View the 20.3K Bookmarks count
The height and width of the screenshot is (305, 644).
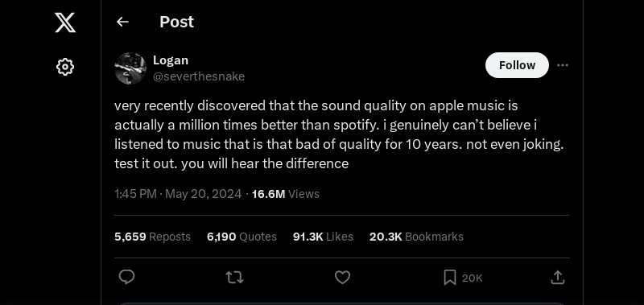click(416, 237)
